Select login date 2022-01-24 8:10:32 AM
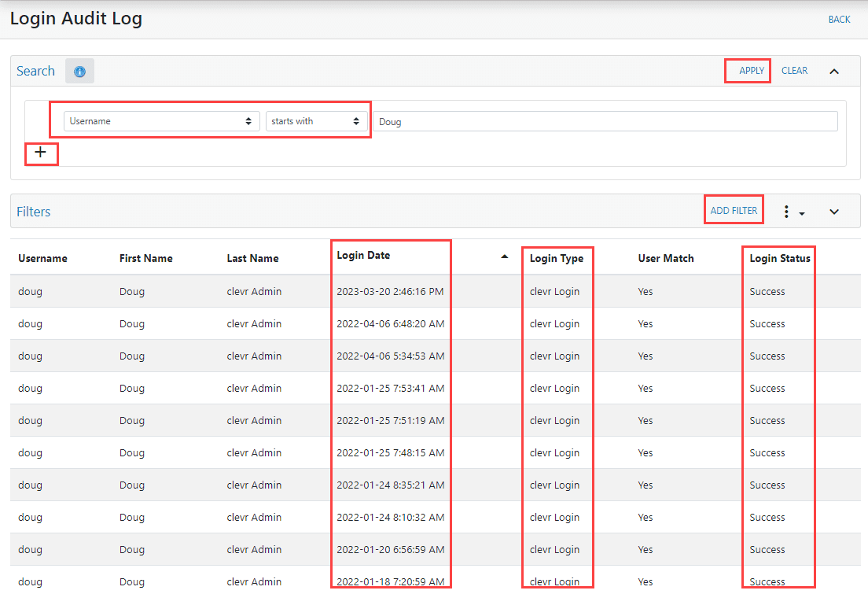 tap(390, 517)
